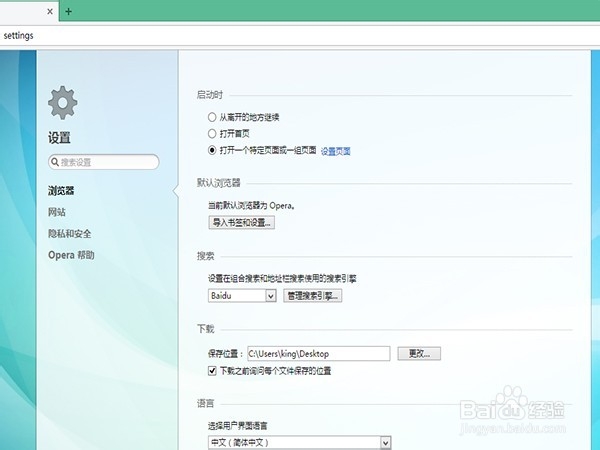The height and width of the screenshot is (450, 600).
Task: Close the current settings tab
Action: pos(50,11)
